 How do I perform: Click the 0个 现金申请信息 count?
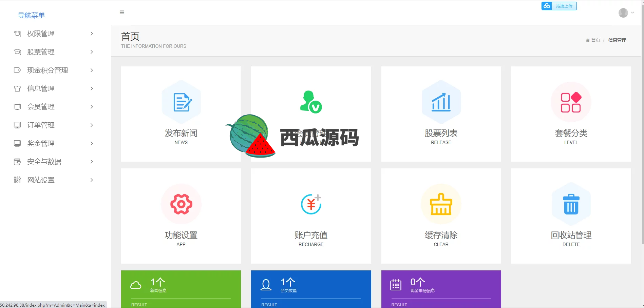pyautogui.click(x=418, y=282)
